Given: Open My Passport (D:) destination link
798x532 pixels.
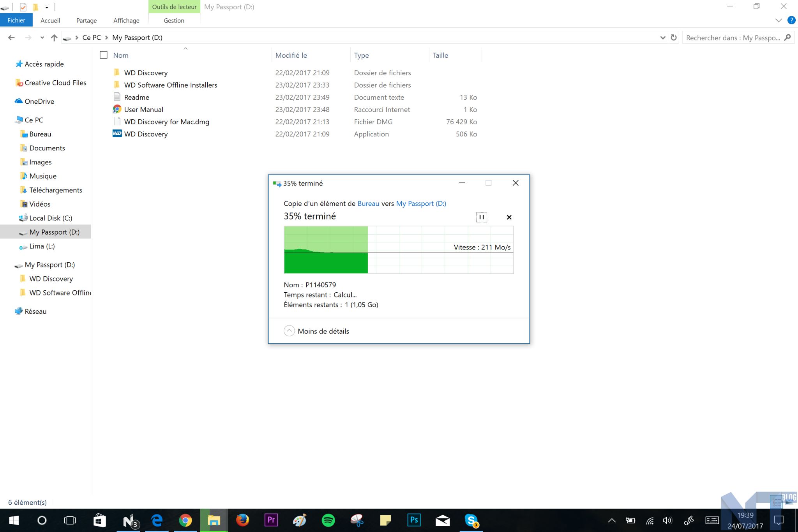Looking at the screenshot, I should 421,203.
